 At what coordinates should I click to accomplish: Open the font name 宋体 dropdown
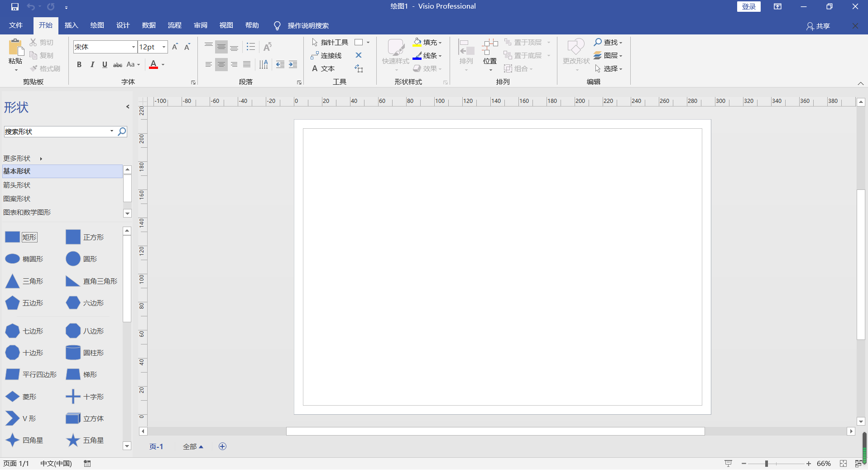133,47
